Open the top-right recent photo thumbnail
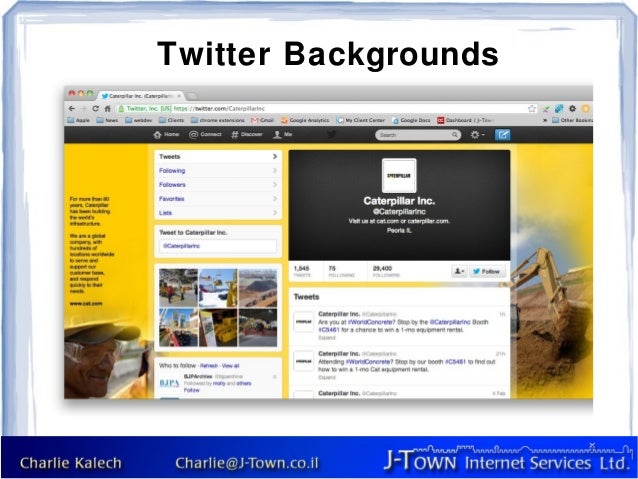638x479 pixels. click(258, 288)
